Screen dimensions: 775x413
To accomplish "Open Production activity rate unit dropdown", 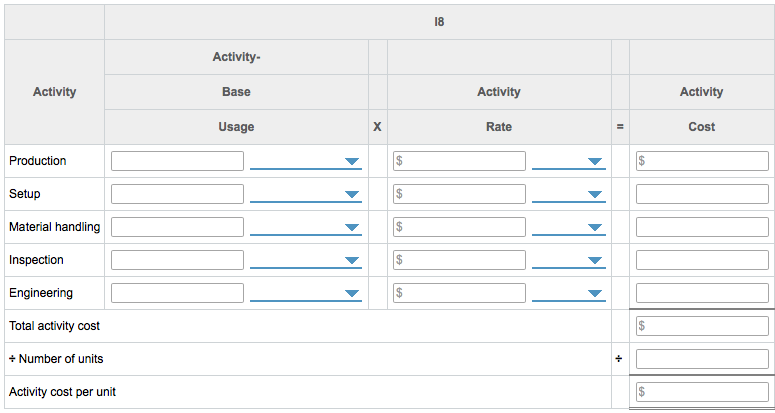I will click(569, 161).
